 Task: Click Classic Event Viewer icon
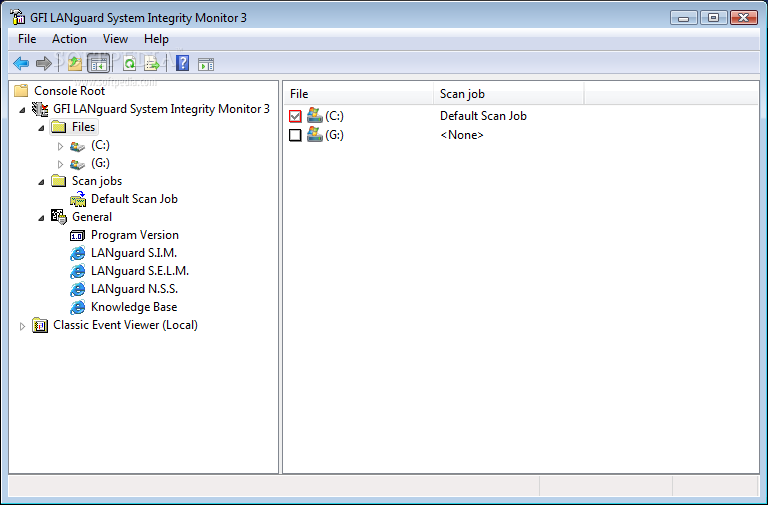(x=40, y=325)
